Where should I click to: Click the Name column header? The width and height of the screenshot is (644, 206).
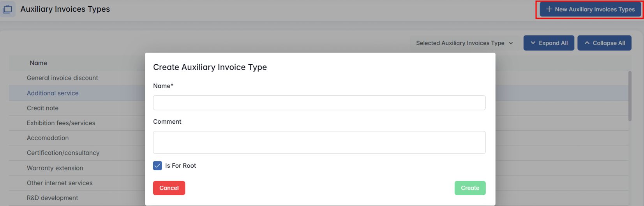click(38, 63)
